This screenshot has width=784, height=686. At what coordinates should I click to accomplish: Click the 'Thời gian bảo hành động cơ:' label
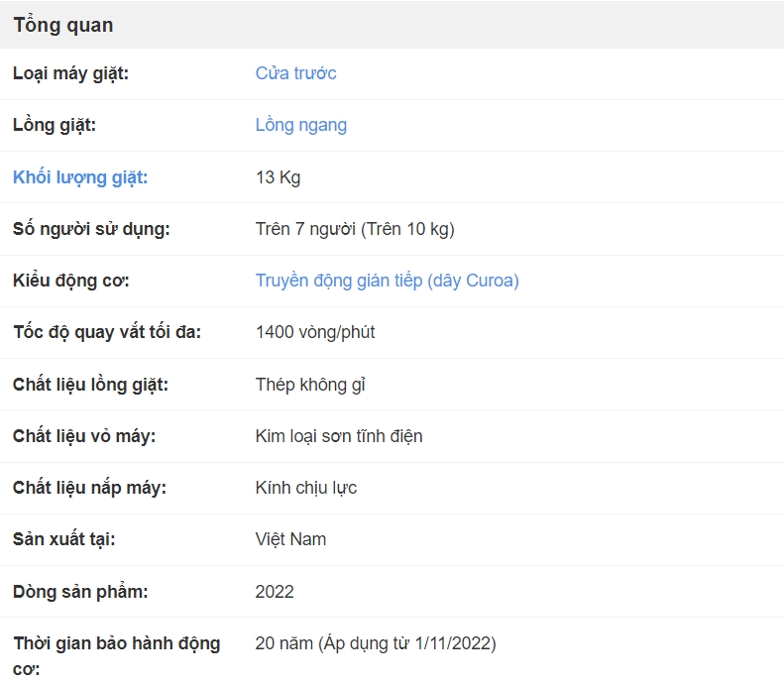tap(117, 655)
